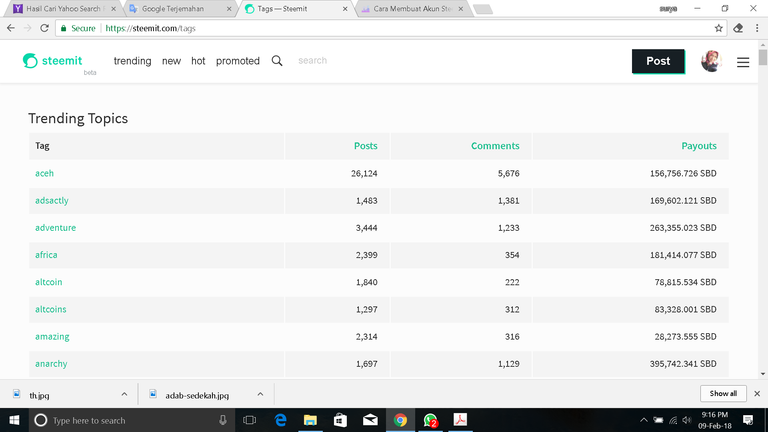Go back with the browser arrow
Viewport: 768px width, 432px height.
(11, 28)
